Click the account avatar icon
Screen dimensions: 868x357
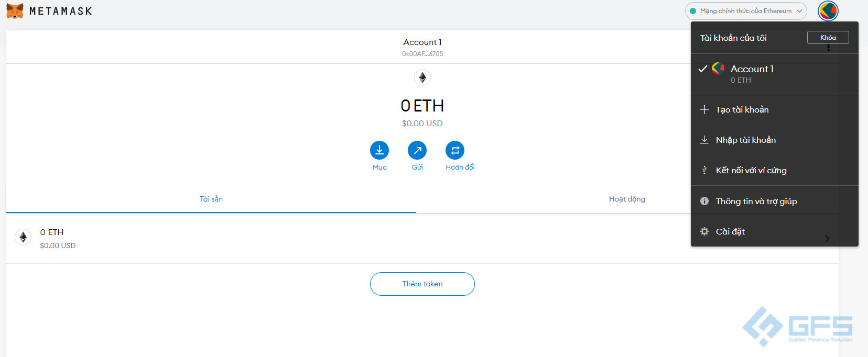828,11
